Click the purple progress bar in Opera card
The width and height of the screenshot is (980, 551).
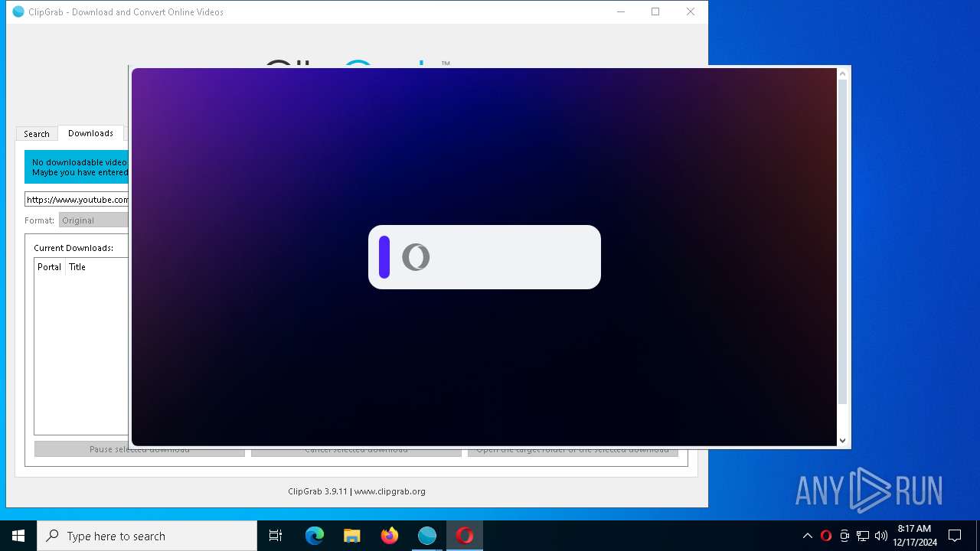click(x=384, y=257)
